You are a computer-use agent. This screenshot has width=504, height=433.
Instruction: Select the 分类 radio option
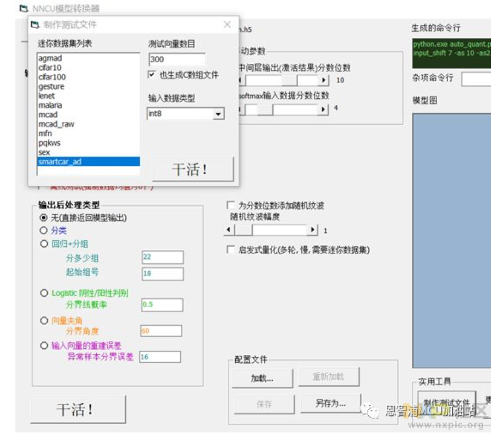[x=44, y=231]
